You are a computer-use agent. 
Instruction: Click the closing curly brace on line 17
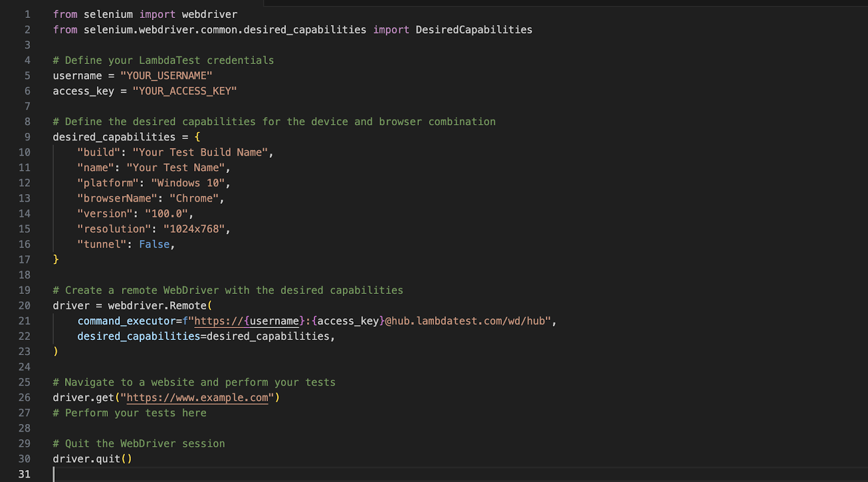point(56,259)
